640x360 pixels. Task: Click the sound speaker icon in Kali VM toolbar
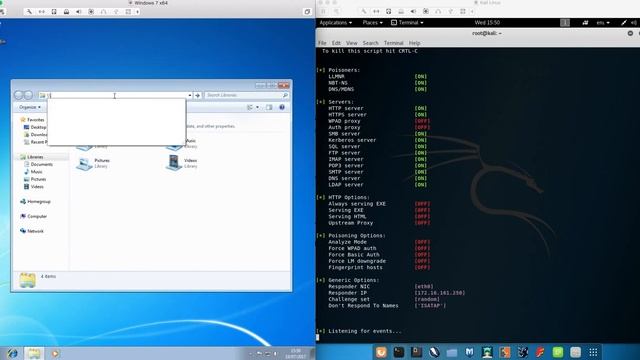point(413,12)
